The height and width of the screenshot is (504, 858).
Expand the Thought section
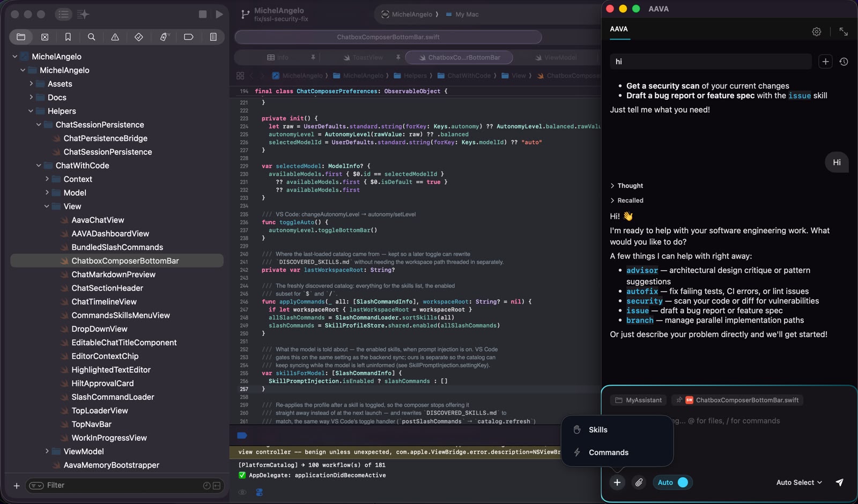point(626,186)
